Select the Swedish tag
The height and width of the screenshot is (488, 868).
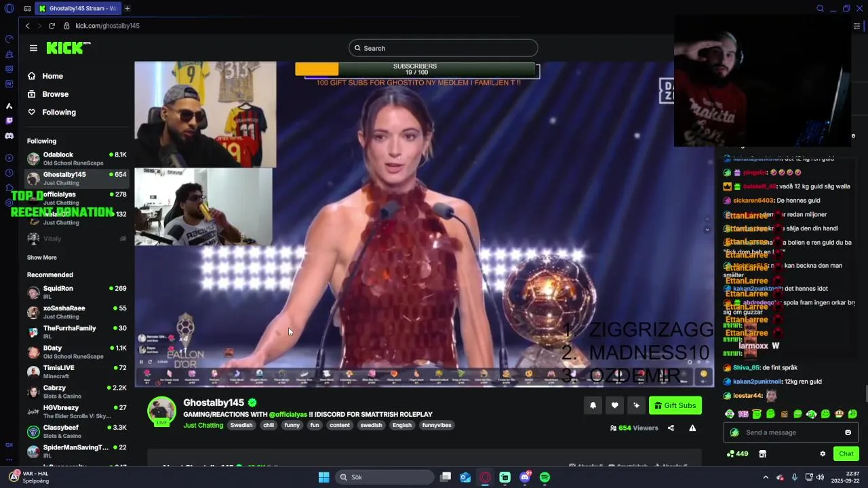[241, 425]
